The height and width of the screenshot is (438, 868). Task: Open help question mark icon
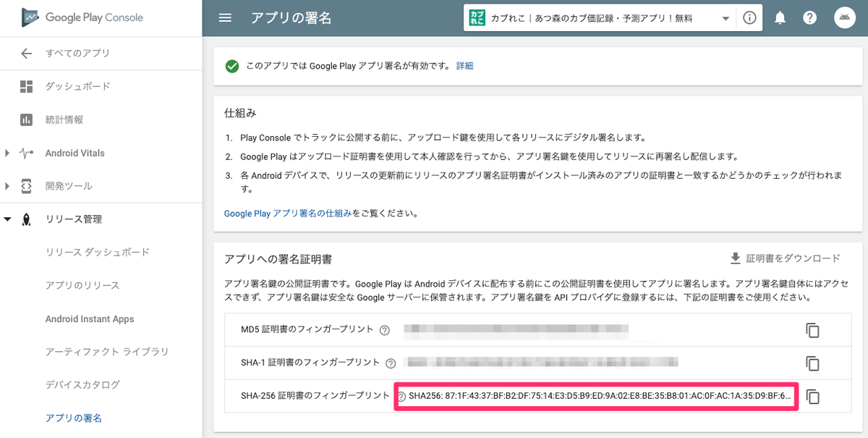click(810, 19)
